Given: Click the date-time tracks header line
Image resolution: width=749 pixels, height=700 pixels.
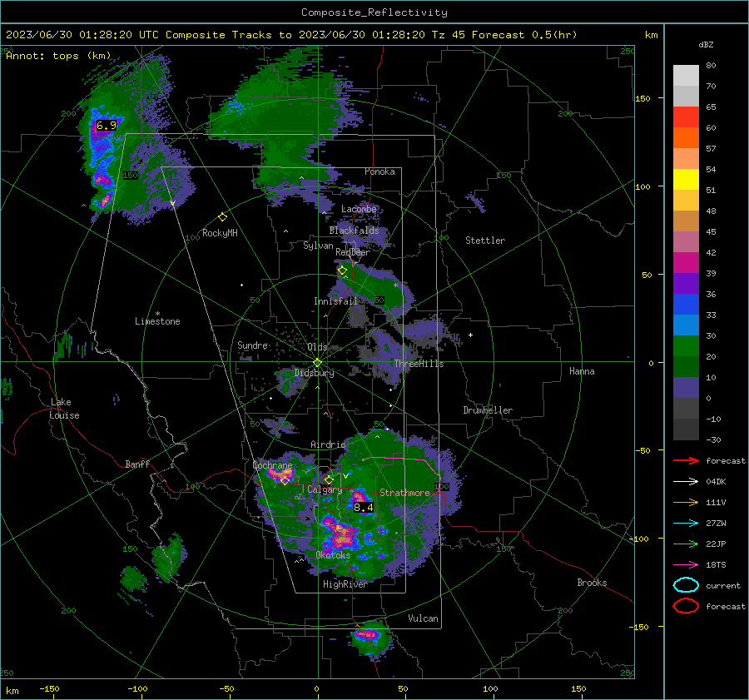Looking at the screenshot, I should coord(291,35).
